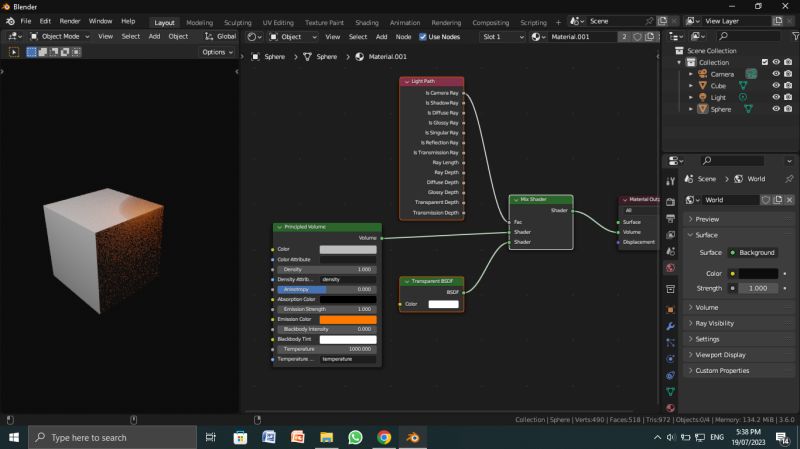Choose the extend selection mode icon
Screen dimensions: 800x449
pos(43,52)
